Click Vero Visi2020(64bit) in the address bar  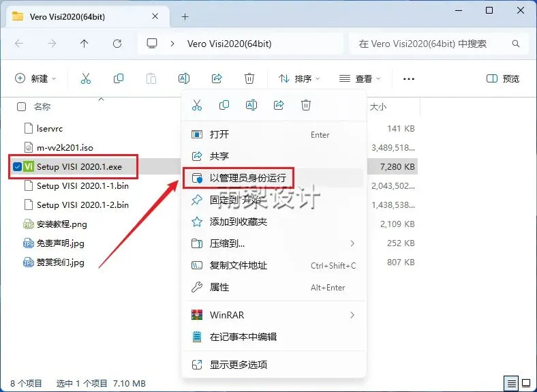pos(229,44)
